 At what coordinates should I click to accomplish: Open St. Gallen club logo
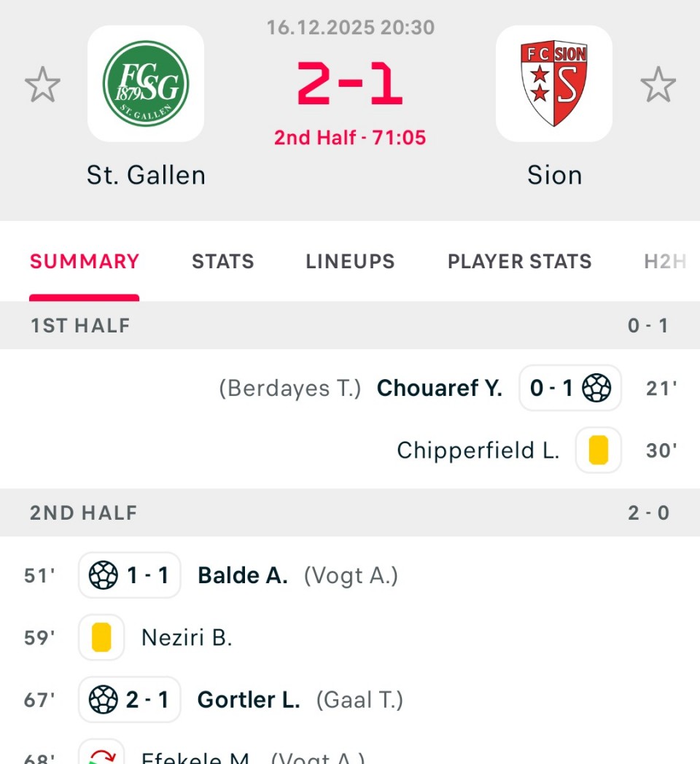point(146,83)
